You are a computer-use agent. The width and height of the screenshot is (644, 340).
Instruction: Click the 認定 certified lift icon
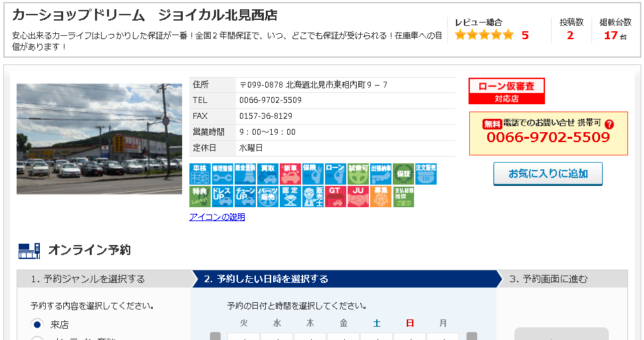click(x=290, y=197)
